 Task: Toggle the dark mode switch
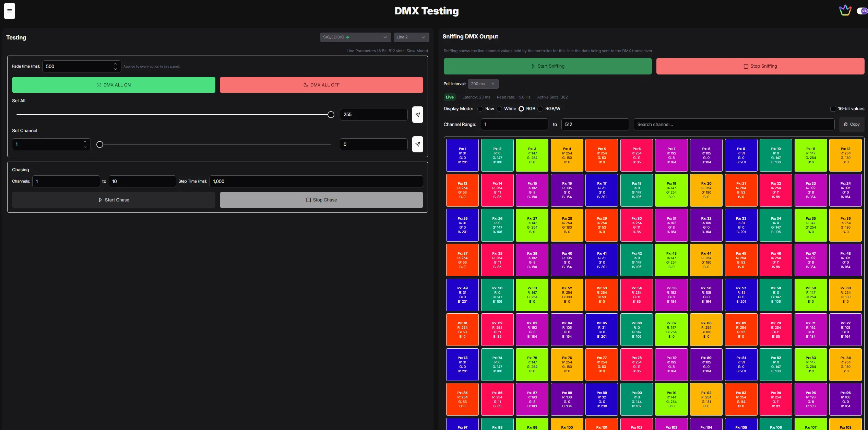pos(862,11)
